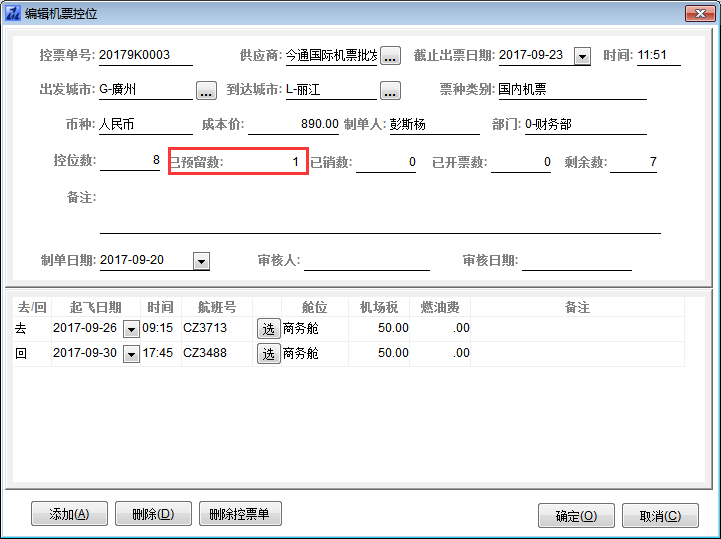Click the 到达城市 field L-丽江
Viewport: 721px width, 539px height.
click(x=332, y=90)
